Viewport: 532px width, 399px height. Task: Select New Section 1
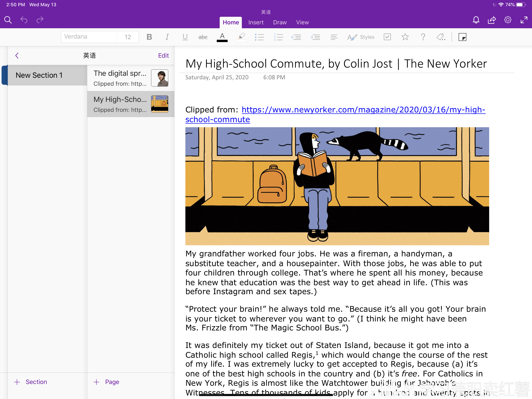47,75
